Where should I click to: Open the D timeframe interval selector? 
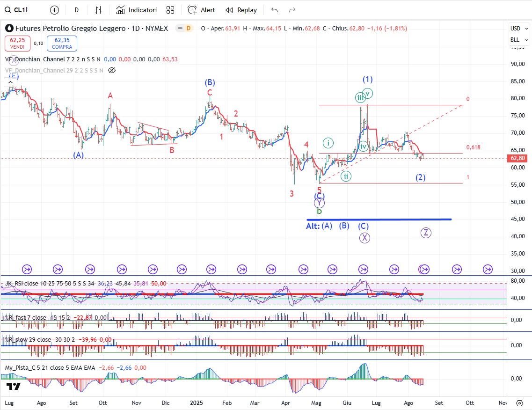tap(77, 10)
